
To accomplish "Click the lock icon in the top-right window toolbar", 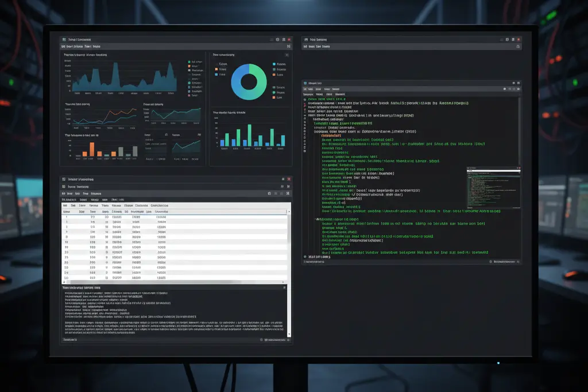I will coord(518,46).
